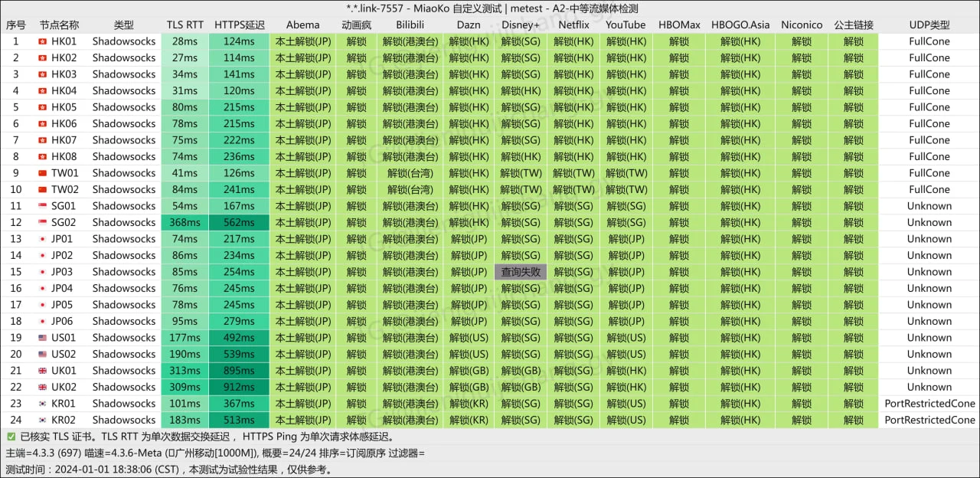Select the HTTPS延迟 column header

239,25
